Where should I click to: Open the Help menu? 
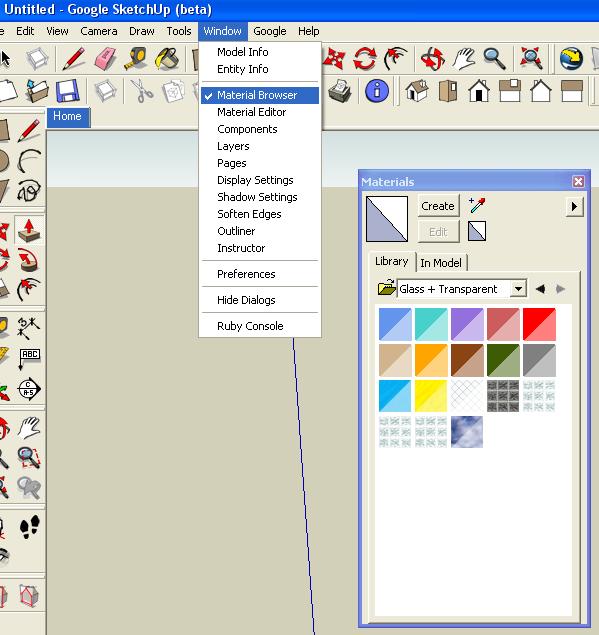coord(309,31)
